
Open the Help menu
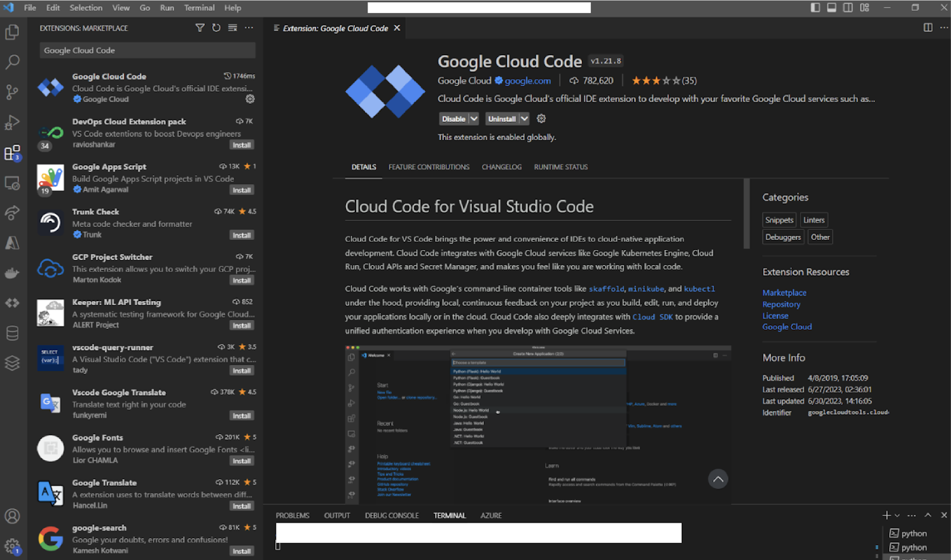pyautogui.click(x=232, y=8)
